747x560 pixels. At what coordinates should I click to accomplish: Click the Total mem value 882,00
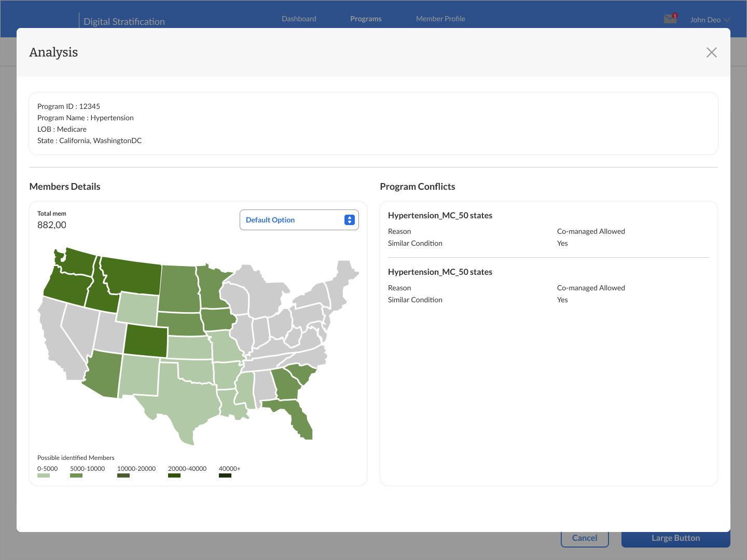tap(51, 225)
